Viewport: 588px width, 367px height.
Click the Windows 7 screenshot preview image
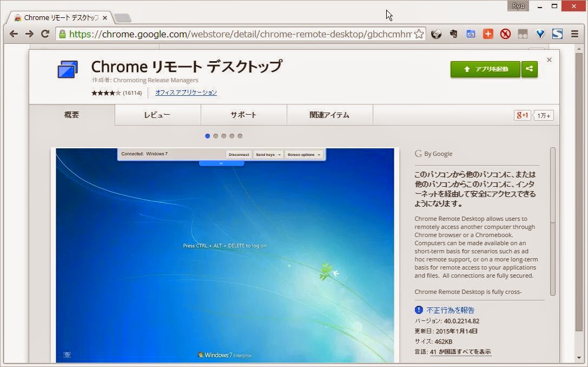225,255
